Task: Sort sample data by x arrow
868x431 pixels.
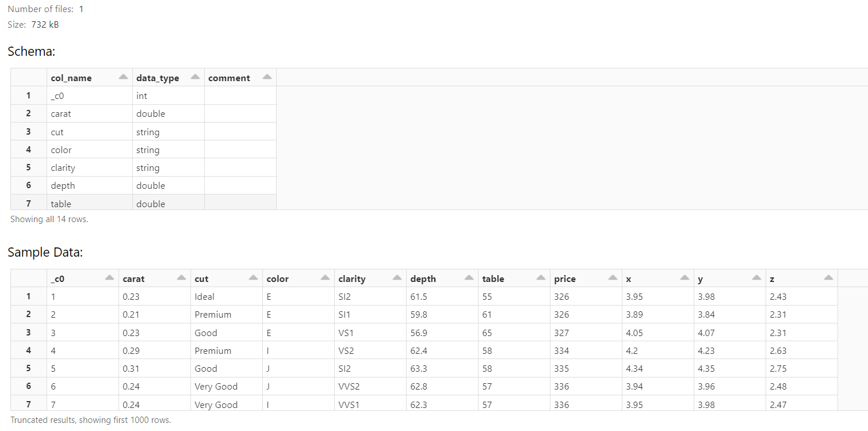Action: (x=685, y=278)
